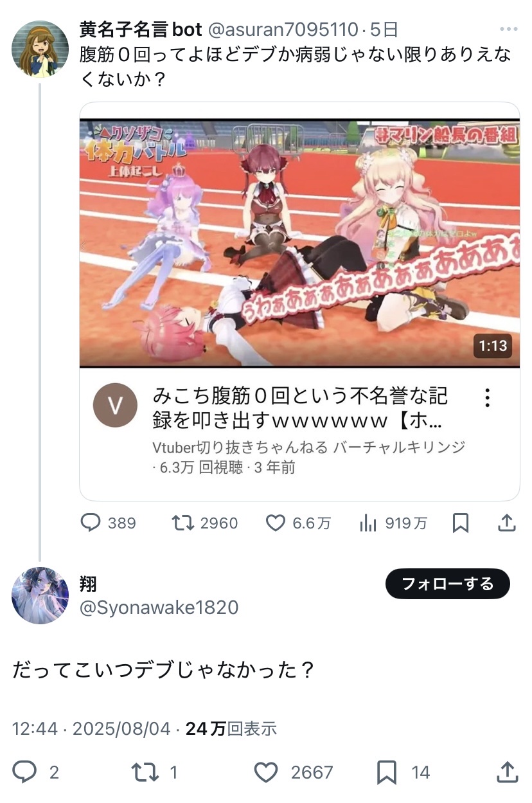Open the @Syonawake1820 handle link
This screenshot has height=803, width=532.
[x=158, y=608]
